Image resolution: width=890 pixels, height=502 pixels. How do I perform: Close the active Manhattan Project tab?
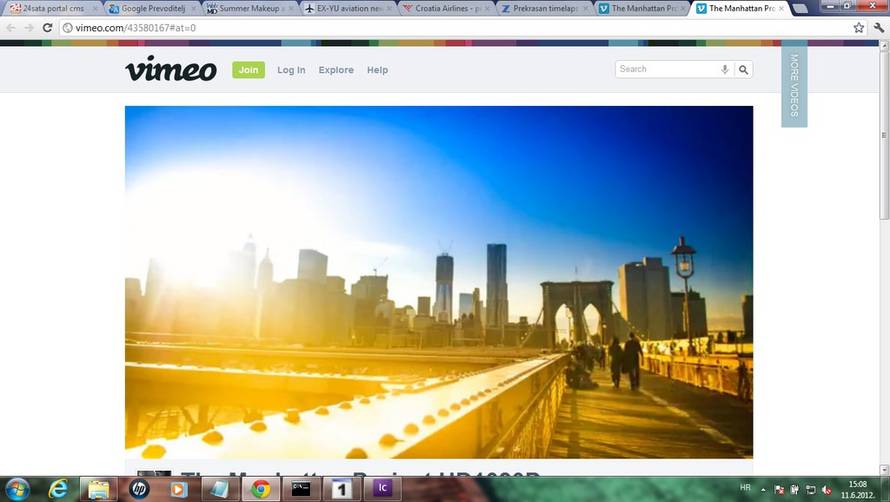click(x=782, y=9)
